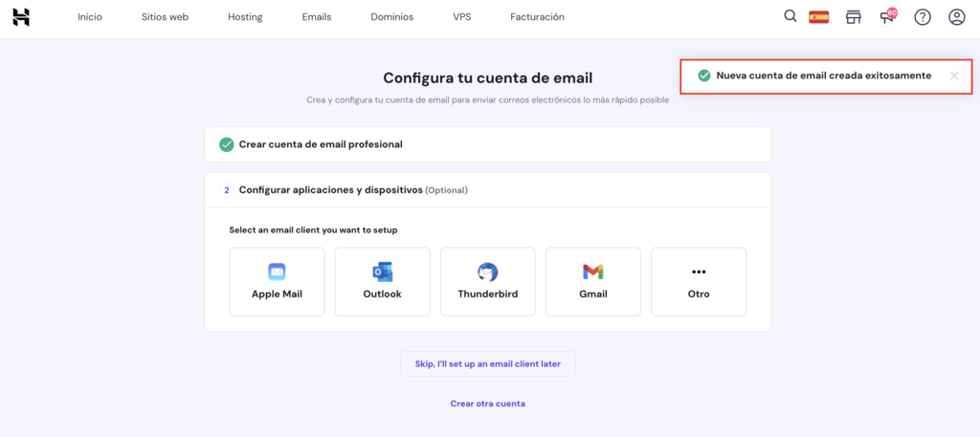Open Dominios menu

click(x=391, y=17)
